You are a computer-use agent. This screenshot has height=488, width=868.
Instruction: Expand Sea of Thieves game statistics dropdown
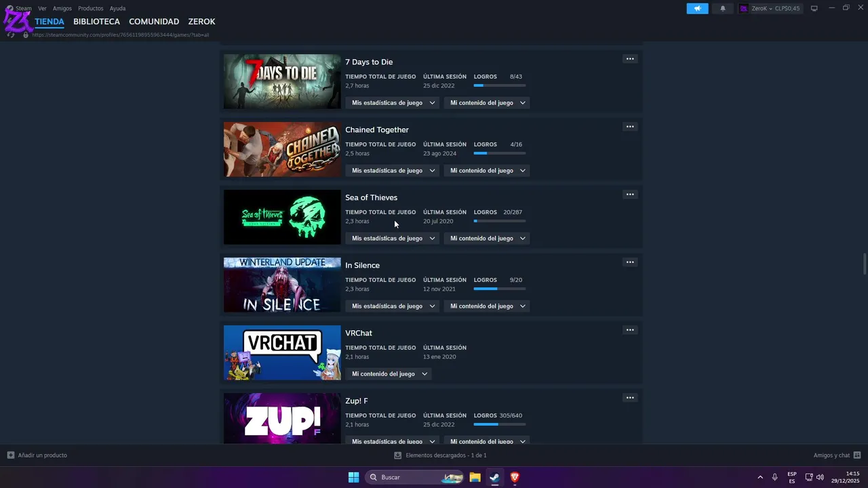(x=393, y=239)
